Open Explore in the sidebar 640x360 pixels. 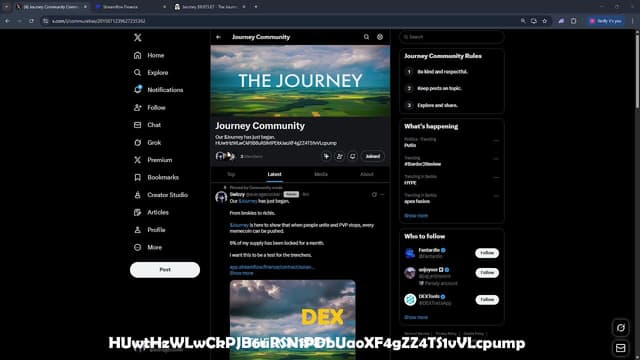[x=151, y=73]
